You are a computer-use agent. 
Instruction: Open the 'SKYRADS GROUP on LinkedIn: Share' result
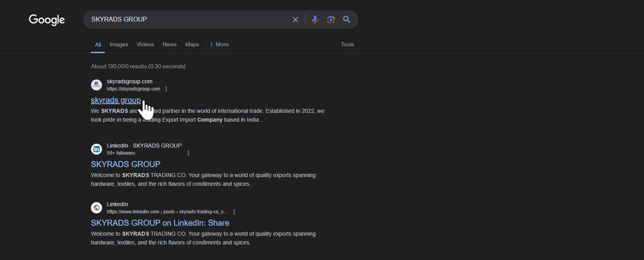(160, 223)
